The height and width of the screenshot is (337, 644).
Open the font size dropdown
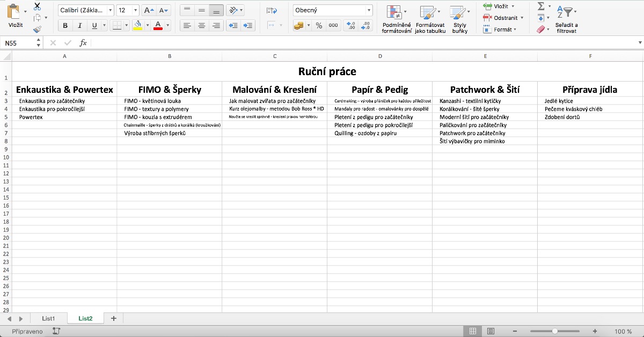135,9
